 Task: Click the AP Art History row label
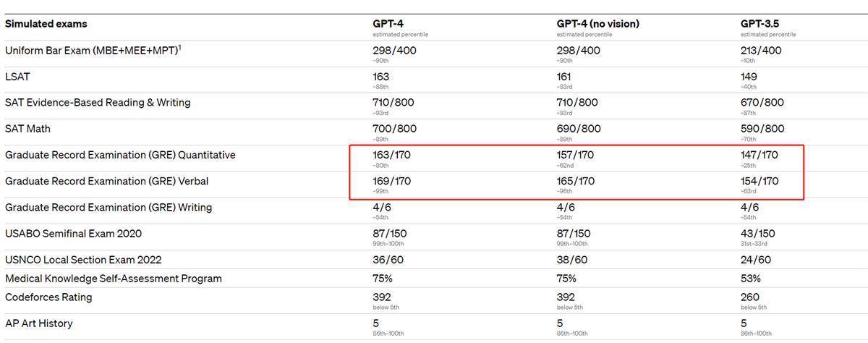pyautogui.click(x=39, y=323)
